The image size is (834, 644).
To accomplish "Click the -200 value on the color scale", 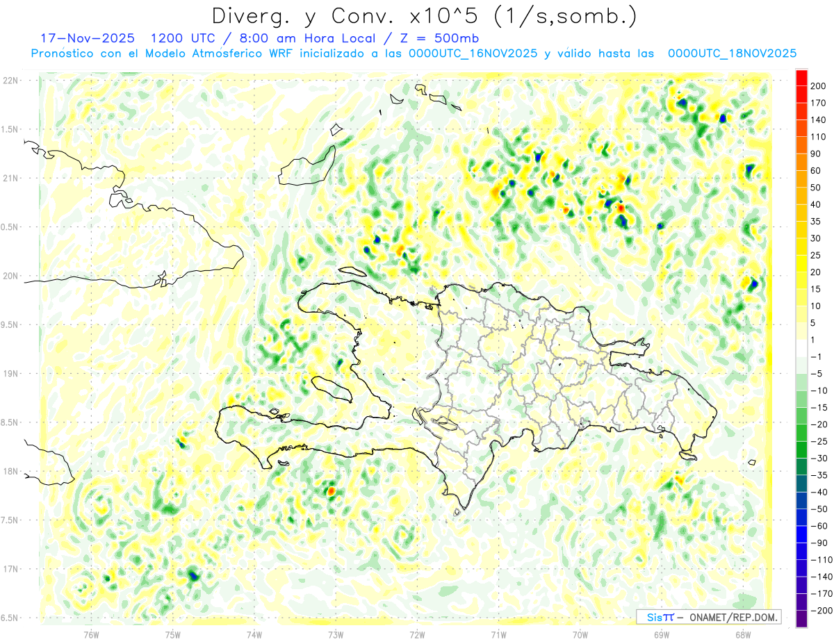I will pos(823,611).
